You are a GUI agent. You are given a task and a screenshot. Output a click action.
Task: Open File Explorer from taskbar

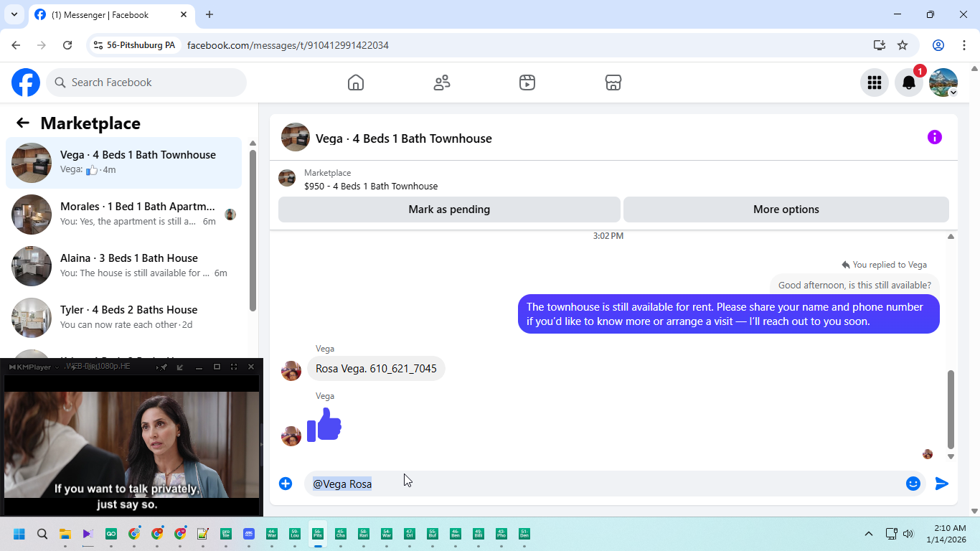click(65, 534)
